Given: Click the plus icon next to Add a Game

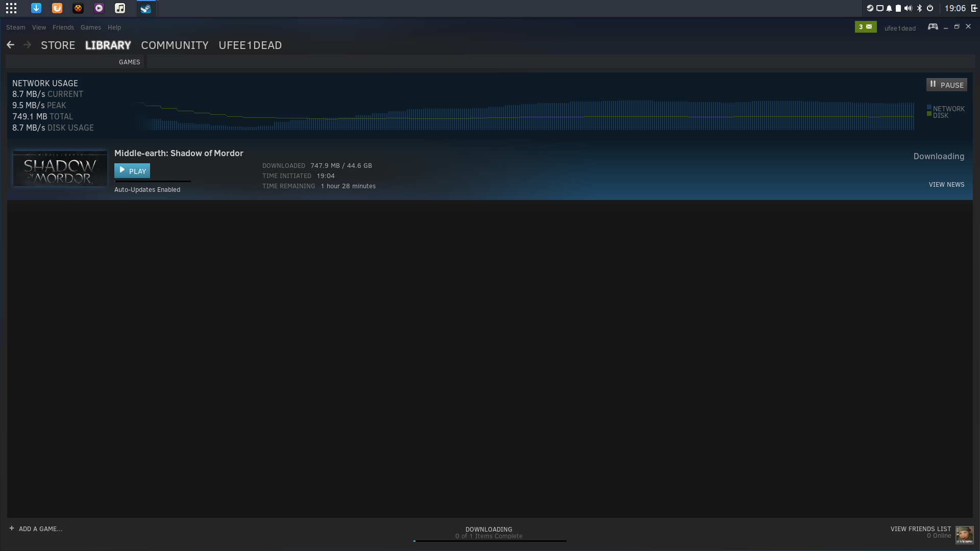Looking at the screenshot, I should (x=12, y=528).
